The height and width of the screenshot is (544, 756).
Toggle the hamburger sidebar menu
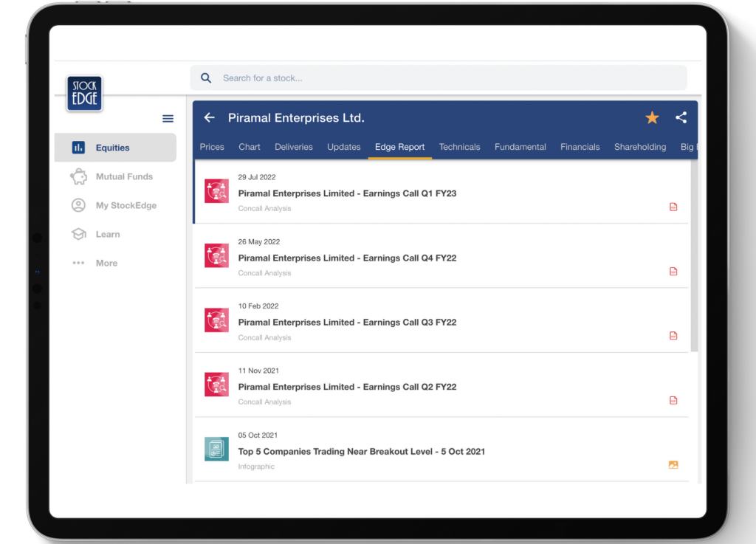point(168,119)
